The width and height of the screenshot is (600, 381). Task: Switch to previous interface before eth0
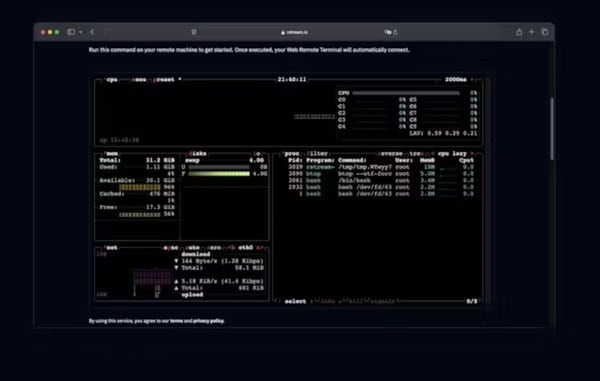pos(232,248)
